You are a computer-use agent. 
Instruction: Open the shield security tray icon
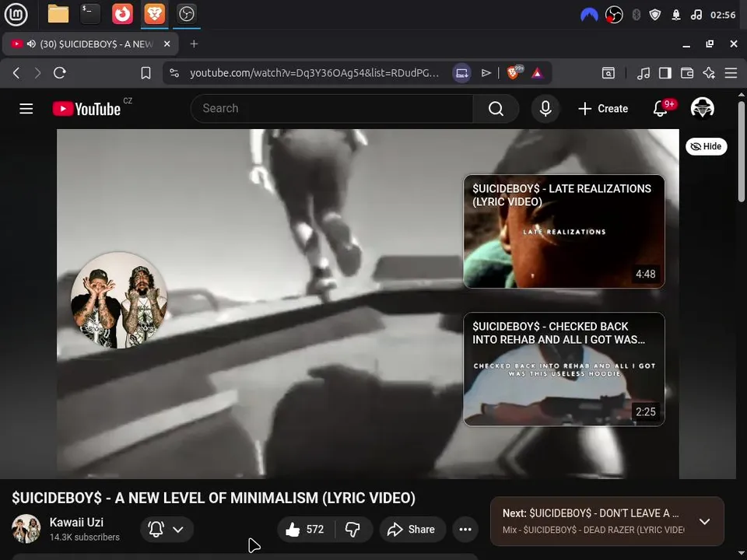[655, 15]
